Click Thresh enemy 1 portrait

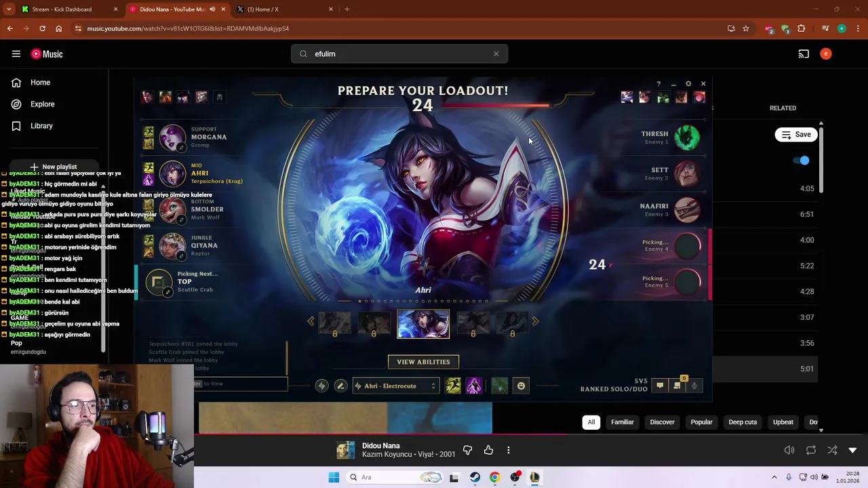(x=687, y=138)
